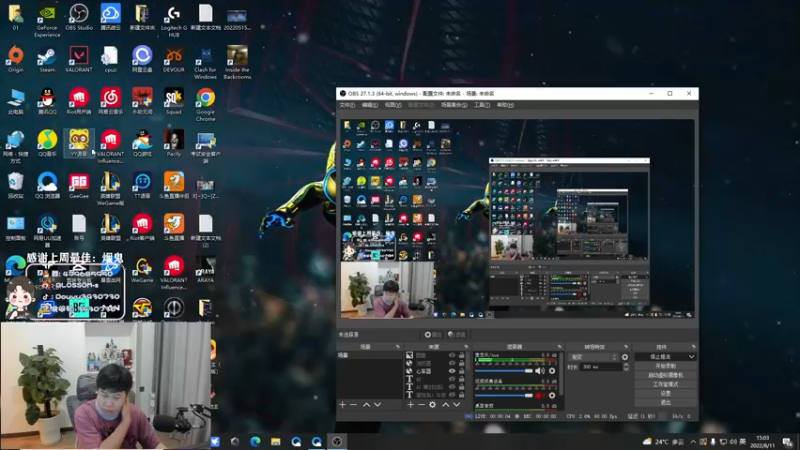Adjust 麦克风/Aux volume slider

[x=504, y=371]
